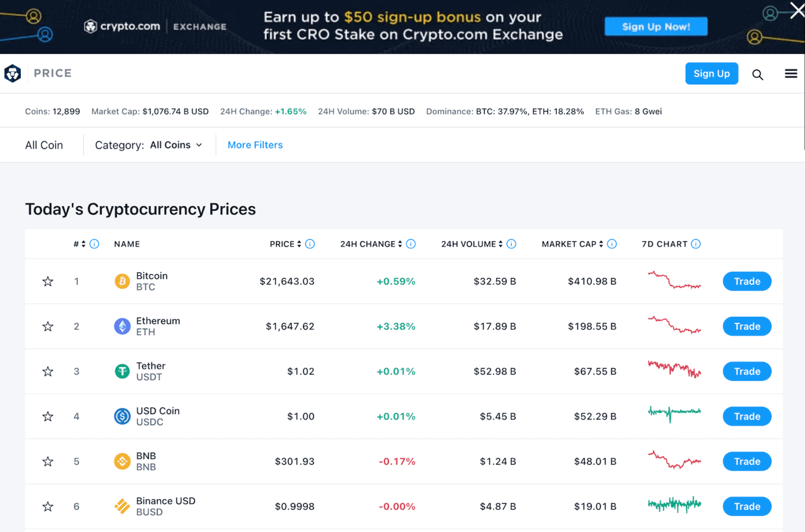Star Binance USD as a favorite

48,506
